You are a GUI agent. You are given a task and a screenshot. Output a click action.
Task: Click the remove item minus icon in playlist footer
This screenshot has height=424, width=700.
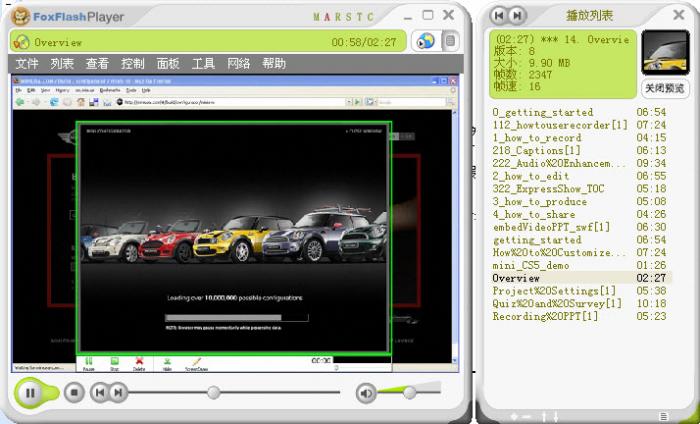tap(525, 417)
